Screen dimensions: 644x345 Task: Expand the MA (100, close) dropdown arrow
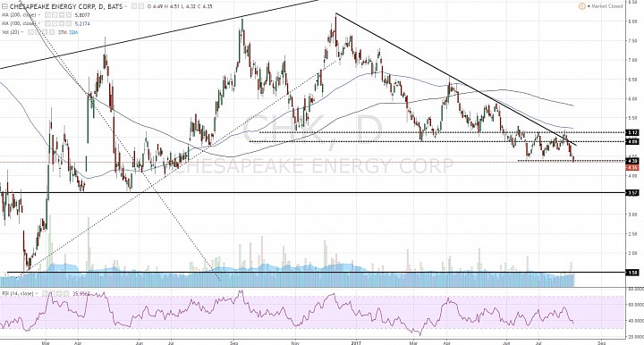[x=39, y=24]
